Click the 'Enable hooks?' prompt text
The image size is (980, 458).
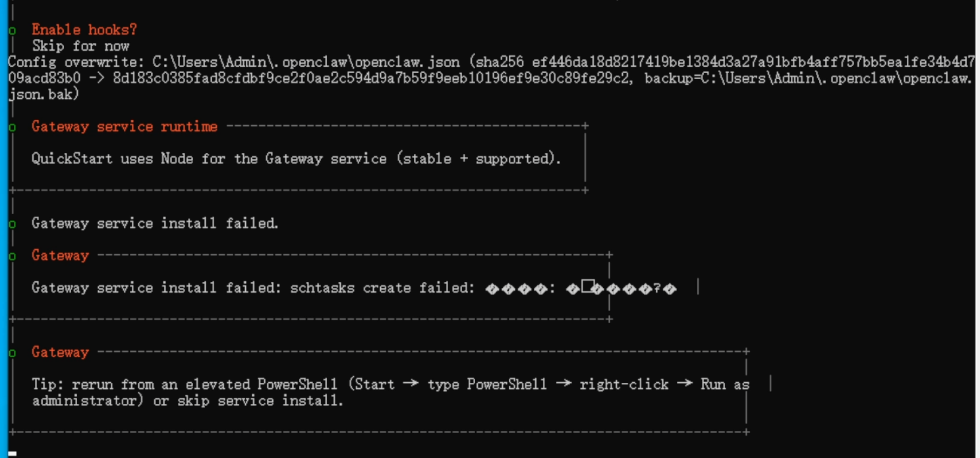coord(84,30)
